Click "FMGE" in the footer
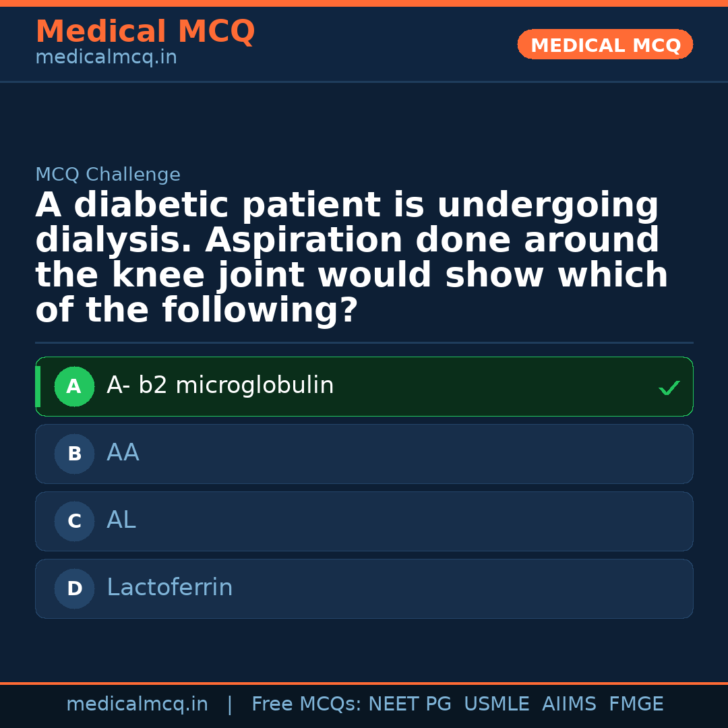728x728 pixels. pos(636,704)
